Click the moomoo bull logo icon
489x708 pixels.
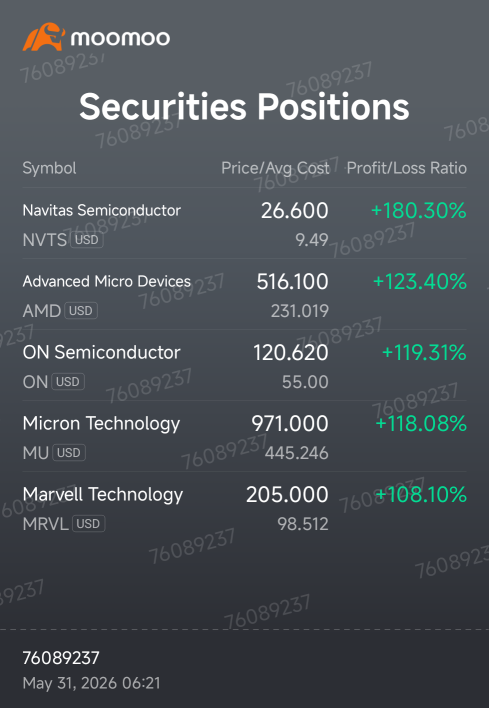coord(44,37)
